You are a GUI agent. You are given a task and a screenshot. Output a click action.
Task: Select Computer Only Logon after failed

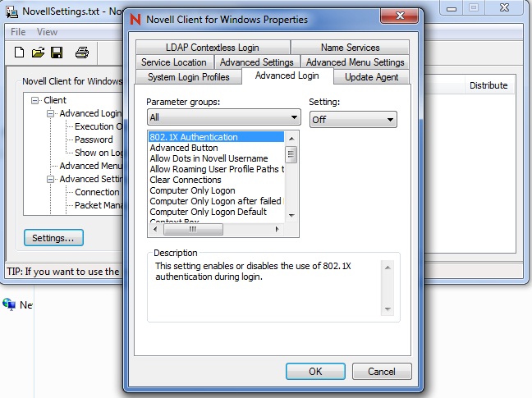(x=216, y=201)
